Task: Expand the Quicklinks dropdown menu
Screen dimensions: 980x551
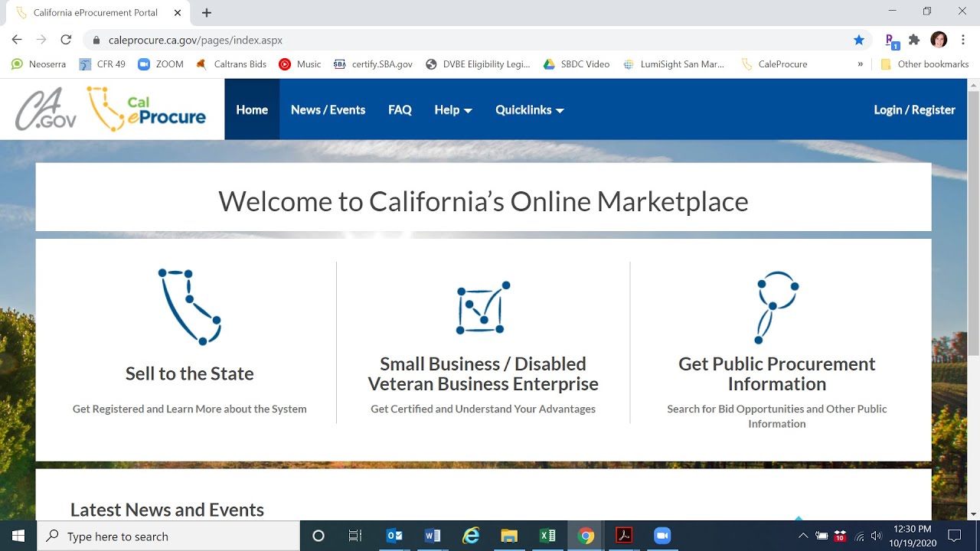Action: pos(530,109)
